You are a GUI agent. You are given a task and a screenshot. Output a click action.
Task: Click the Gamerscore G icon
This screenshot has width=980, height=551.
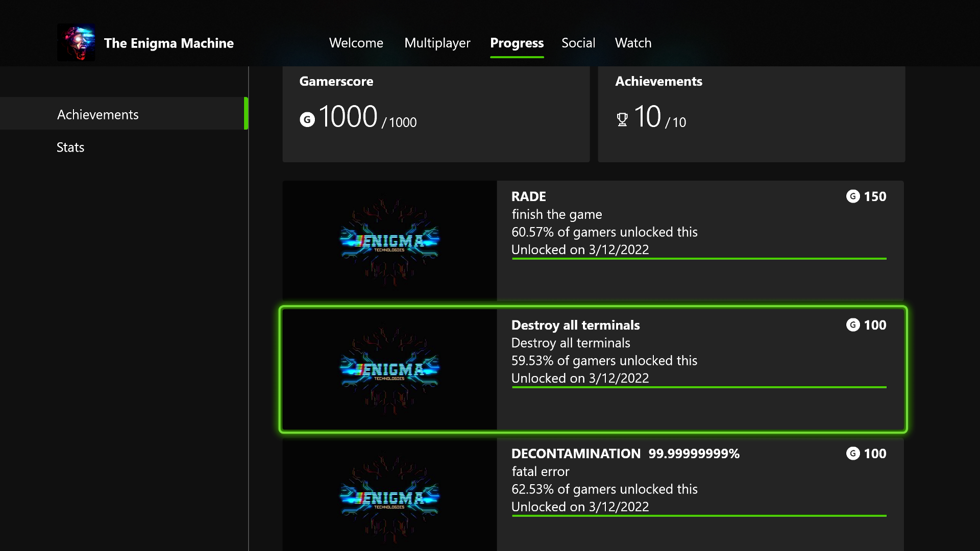click(x=307, y=120)
